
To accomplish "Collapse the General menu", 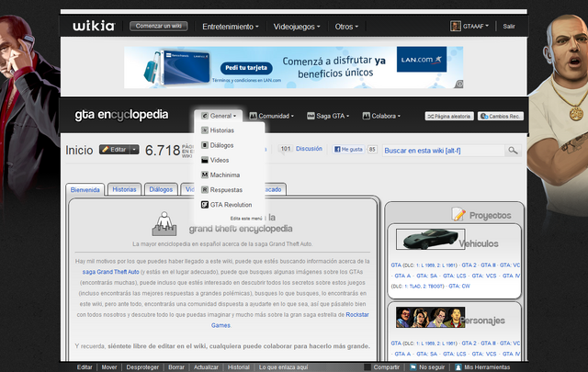I will 219,116.
